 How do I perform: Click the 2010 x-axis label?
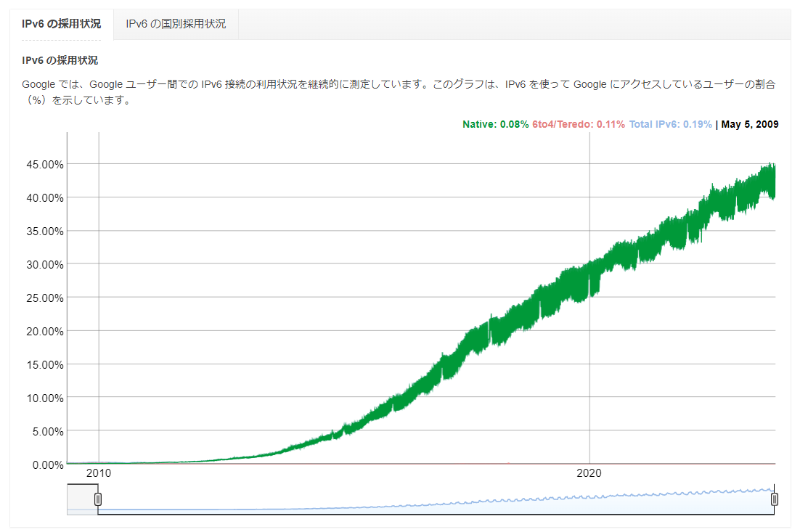coord(99,473)
